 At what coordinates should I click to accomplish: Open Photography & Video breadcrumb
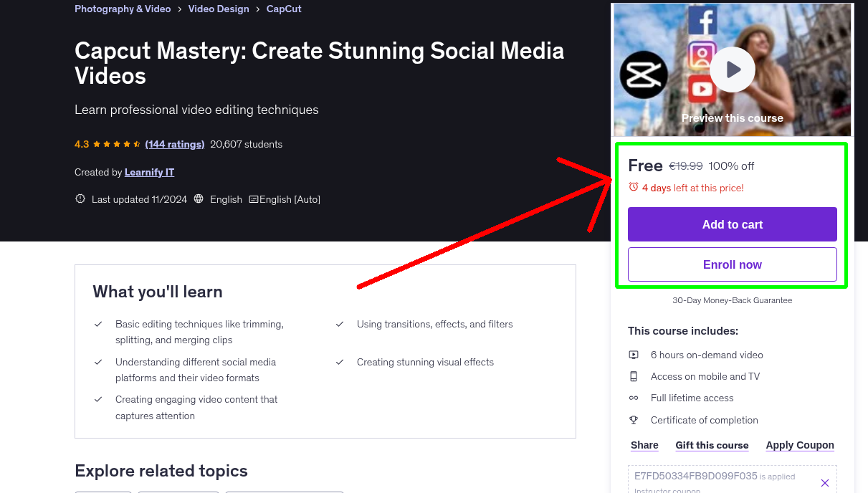click(123, 9)
